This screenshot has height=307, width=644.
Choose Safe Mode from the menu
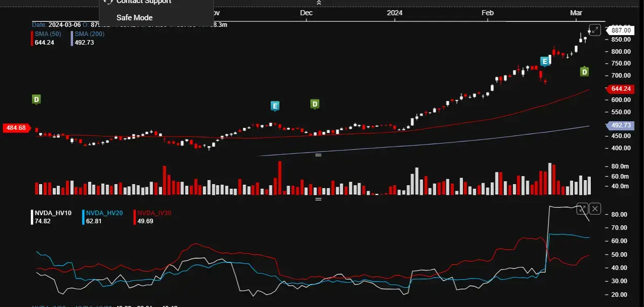pyautogui.click(x=134, y=17)
